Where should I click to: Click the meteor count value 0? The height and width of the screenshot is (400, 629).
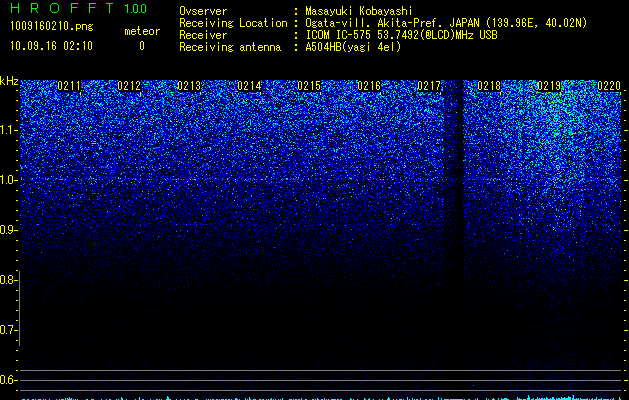(x=142, y=46)
